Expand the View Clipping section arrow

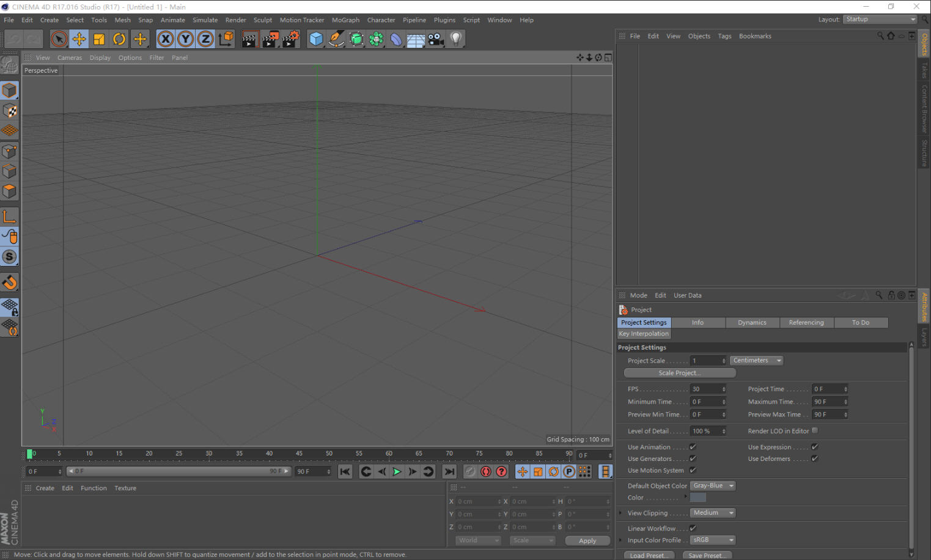click(621, 513)
